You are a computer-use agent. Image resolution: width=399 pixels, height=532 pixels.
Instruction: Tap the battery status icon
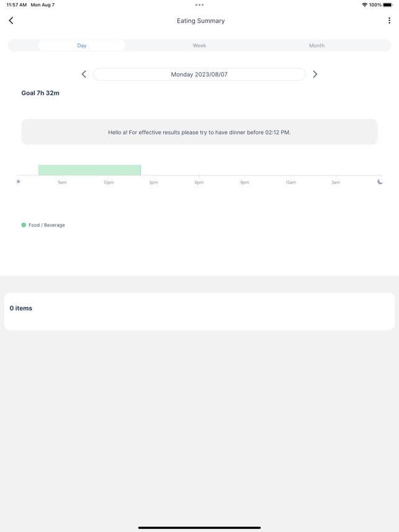[x=387, y=5]
